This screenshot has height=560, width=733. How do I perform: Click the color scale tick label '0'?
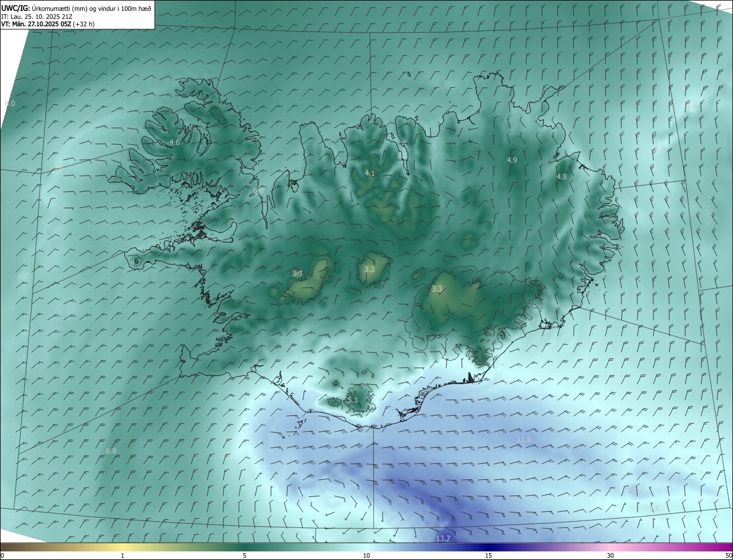(x=2, y=556)
